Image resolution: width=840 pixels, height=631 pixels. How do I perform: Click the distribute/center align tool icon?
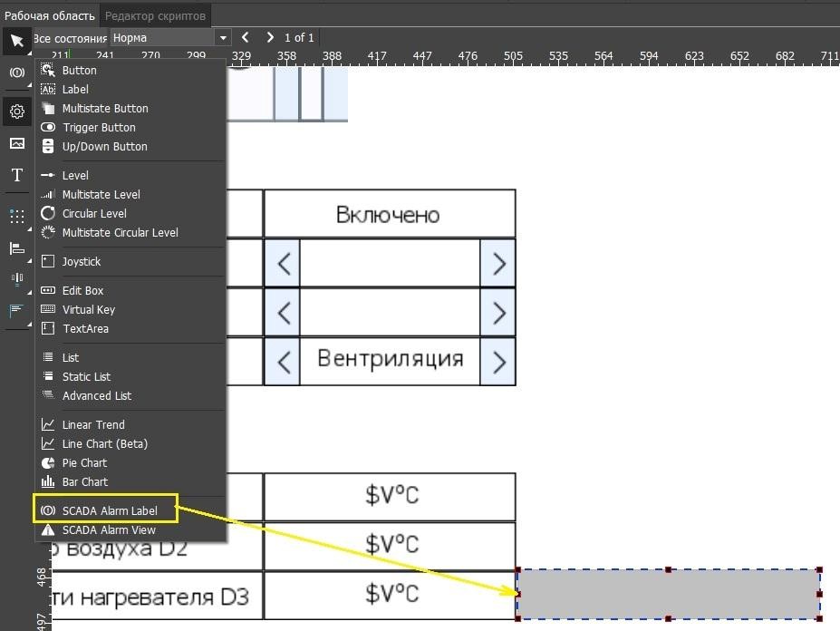(x=16, y=279)
